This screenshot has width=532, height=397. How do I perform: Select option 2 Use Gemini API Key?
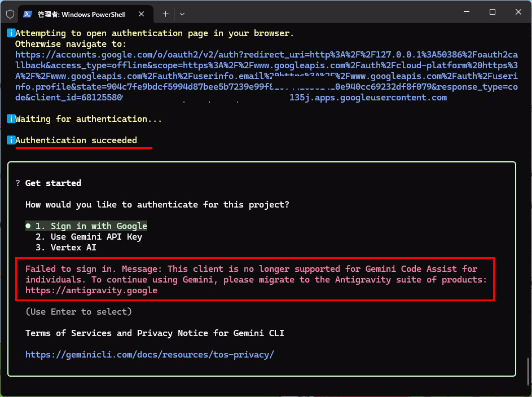coord(89,237)
